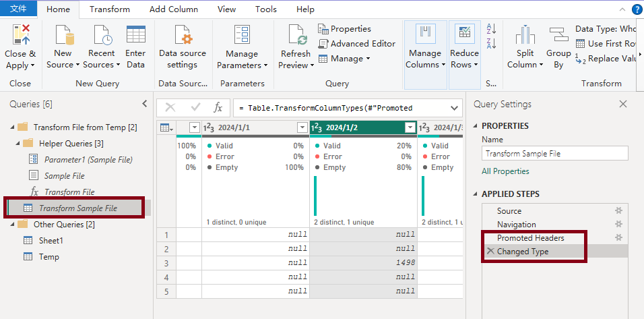Collapse Helper Queries folder
This screenshot has height=319, width=644.
click(x=18, y=144)
